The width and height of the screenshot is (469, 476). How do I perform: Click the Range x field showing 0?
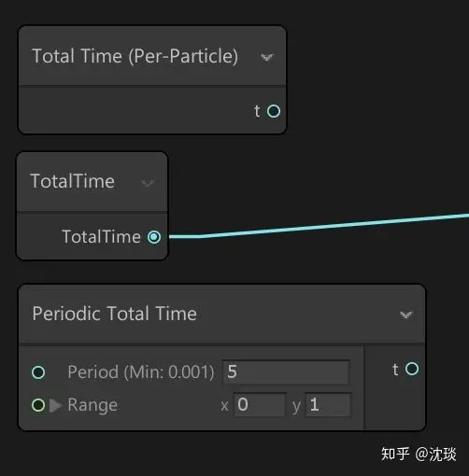tap(260, 405)
